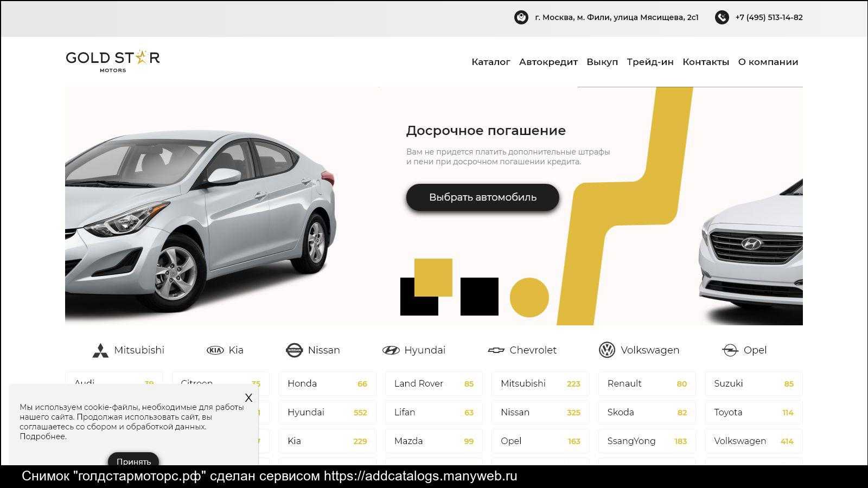Image resolution: width=868 pixels, height=488 pixels.
Task: Select Lifan with 63 cars
Action: click(434, 413)
